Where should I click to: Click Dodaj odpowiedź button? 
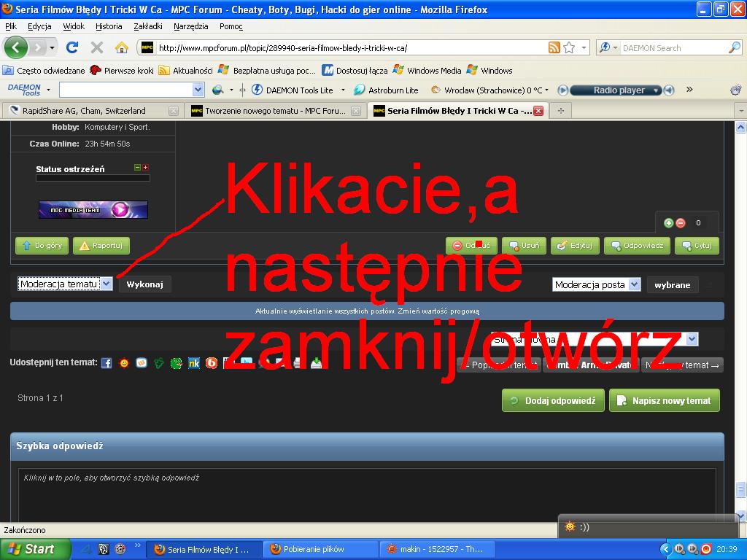coord(553,400)
